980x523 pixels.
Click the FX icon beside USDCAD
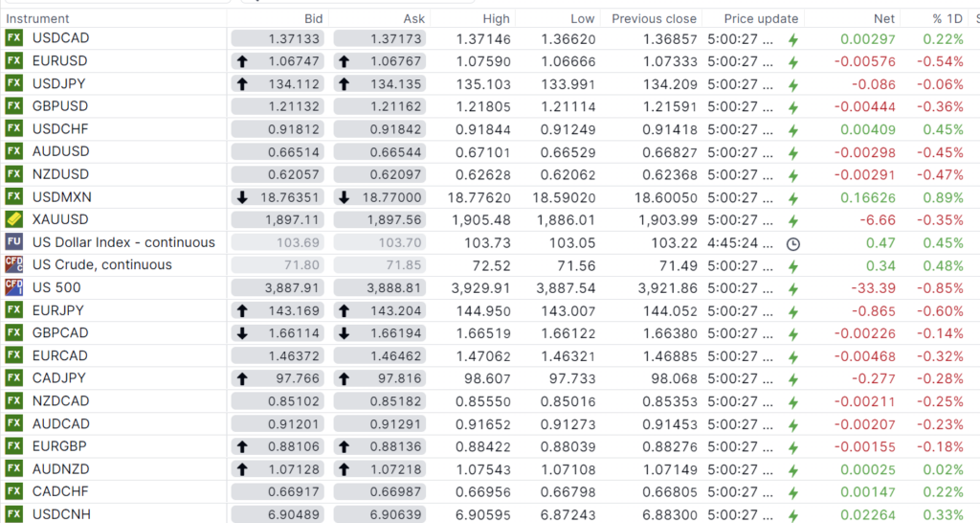click(14, 37)
